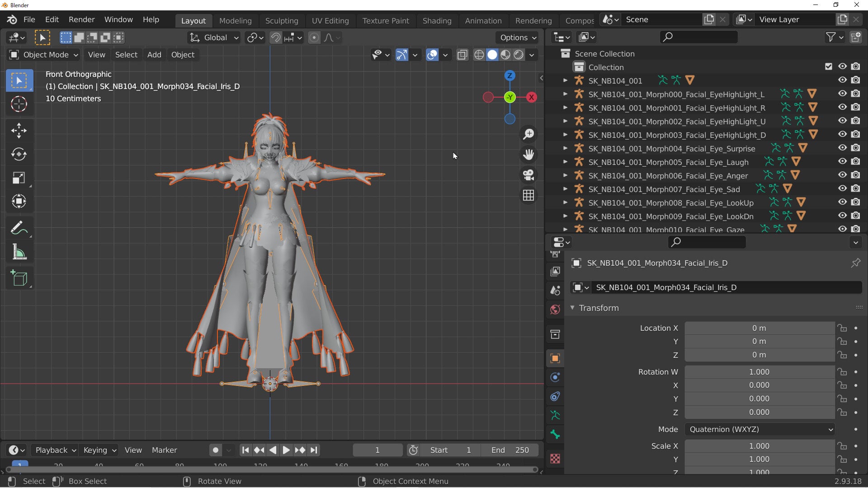The height and width of the screenshot is (488, 868).
Task: Open the Render menu
Action: 81,19
